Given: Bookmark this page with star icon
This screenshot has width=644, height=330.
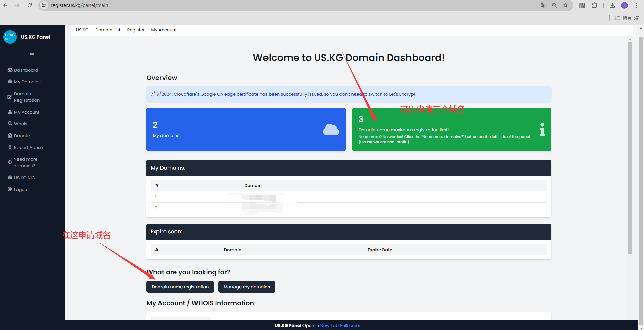Looking at the screenshot, I should pyautogui.click(x=565, y=5).
